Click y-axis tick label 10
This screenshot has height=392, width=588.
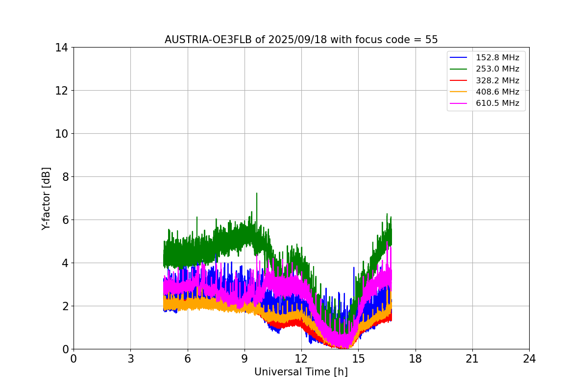click(x=61, y=134)
